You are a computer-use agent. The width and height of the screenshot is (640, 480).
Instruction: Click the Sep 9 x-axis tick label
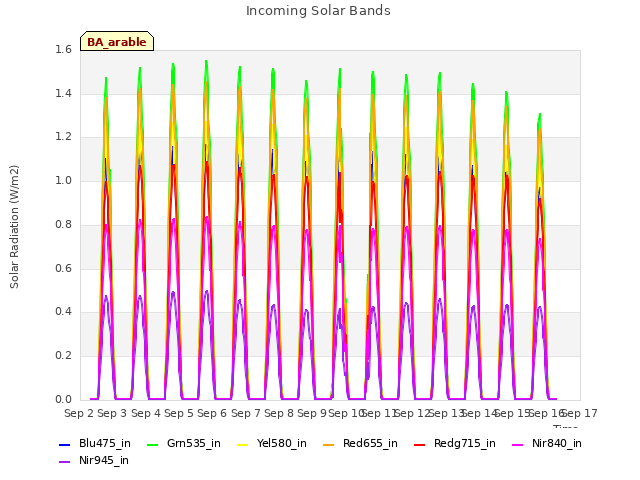[312, 413]
